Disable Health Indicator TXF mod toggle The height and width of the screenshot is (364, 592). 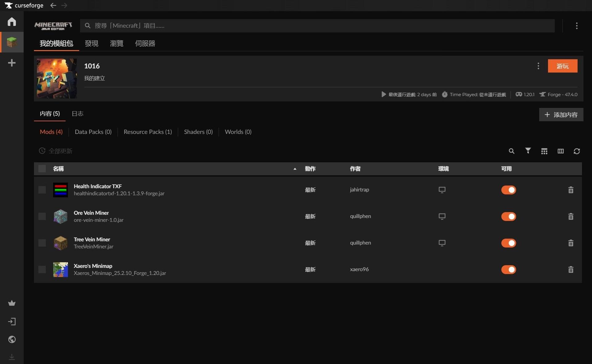tap(508, 190)
